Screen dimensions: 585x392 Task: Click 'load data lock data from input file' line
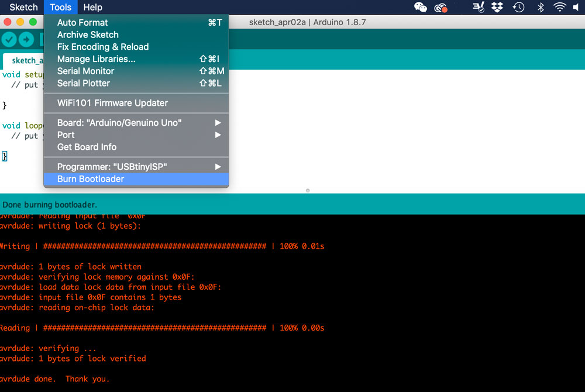point(111,287)
